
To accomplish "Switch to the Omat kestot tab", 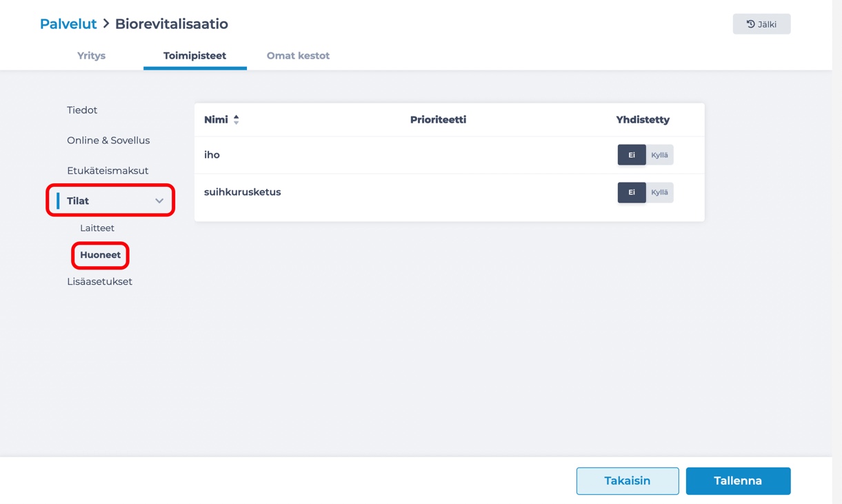I will tap(298, 56).
